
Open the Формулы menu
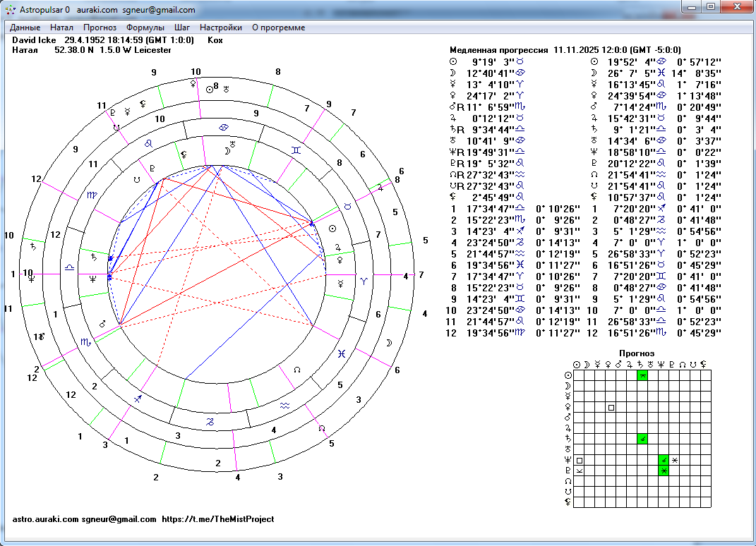pos(145,28)
